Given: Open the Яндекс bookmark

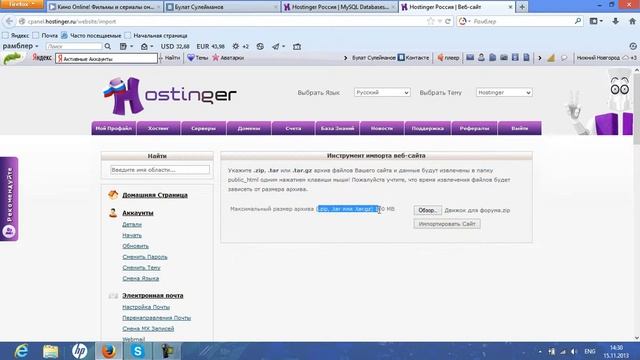Looking at the screenshot, I should (x=16, y=36).
